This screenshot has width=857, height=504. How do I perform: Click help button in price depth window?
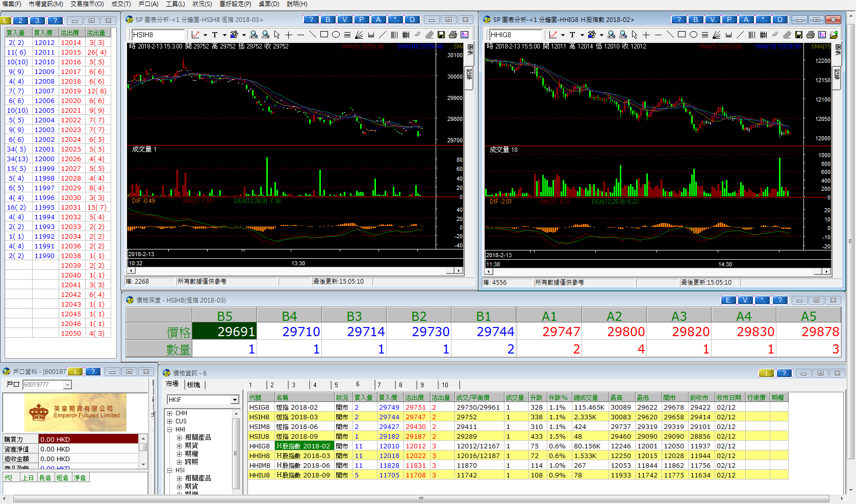[779, 300]
